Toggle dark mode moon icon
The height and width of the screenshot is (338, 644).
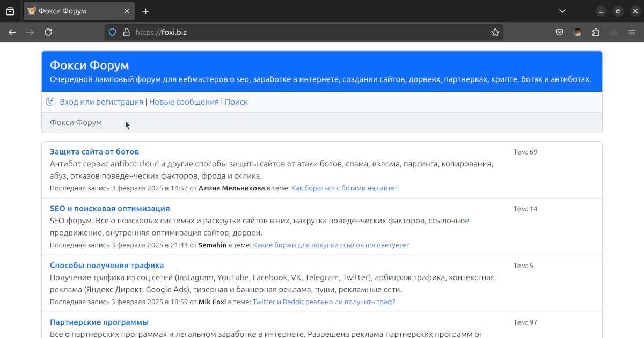[x=50, y=102]
